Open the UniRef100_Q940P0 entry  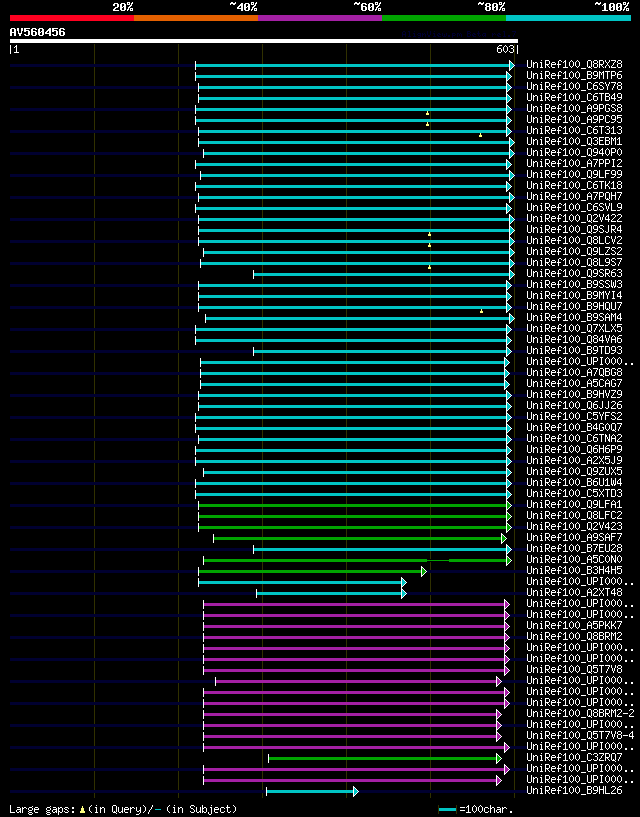click(574, 153)
